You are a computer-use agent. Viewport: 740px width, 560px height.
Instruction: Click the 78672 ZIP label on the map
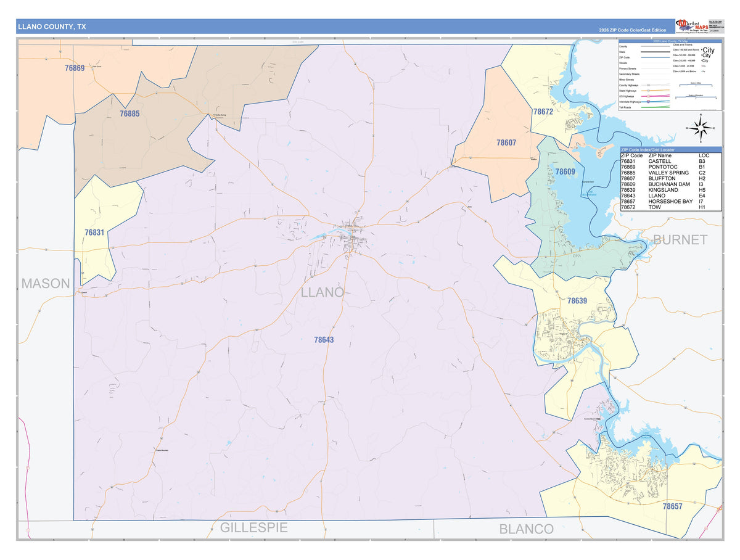543,112
